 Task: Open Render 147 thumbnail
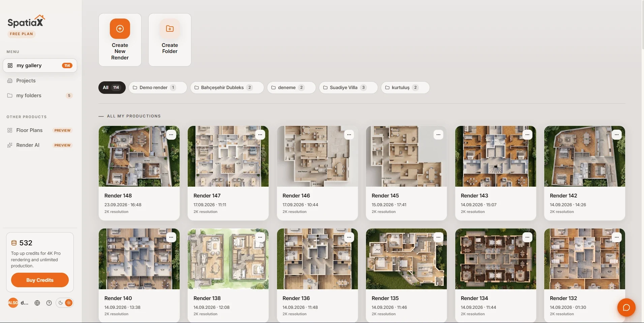click(228, 156)
